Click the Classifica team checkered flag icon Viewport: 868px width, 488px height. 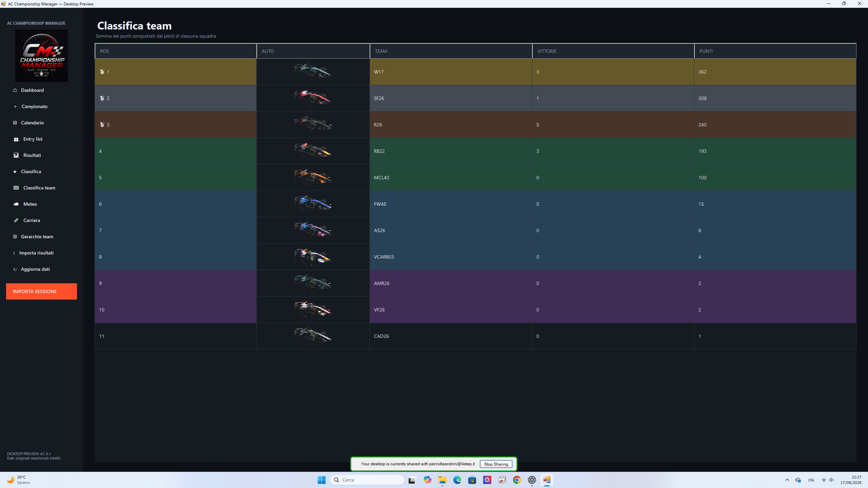point(16,188)
